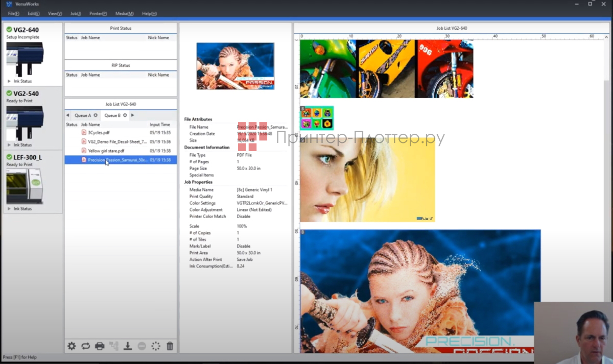Click the job layout vertical scrollbar
The height and width of the screenshot is (364, 613).
point(606,153)
